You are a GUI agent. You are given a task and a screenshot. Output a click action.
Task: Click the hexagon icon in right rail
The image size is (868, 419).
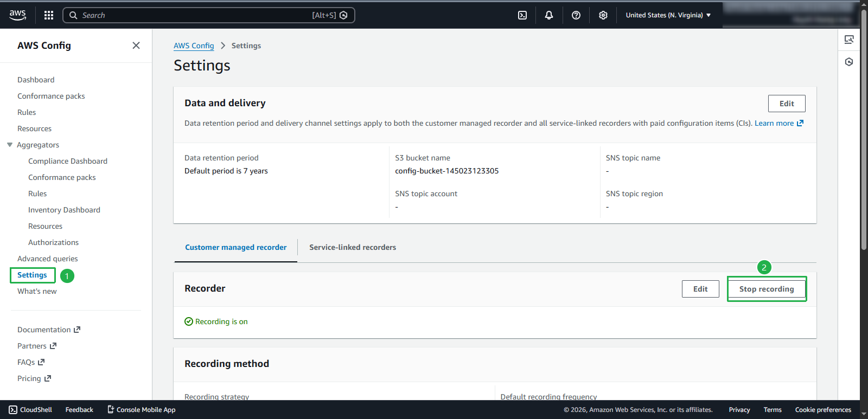tap(849, 62)
